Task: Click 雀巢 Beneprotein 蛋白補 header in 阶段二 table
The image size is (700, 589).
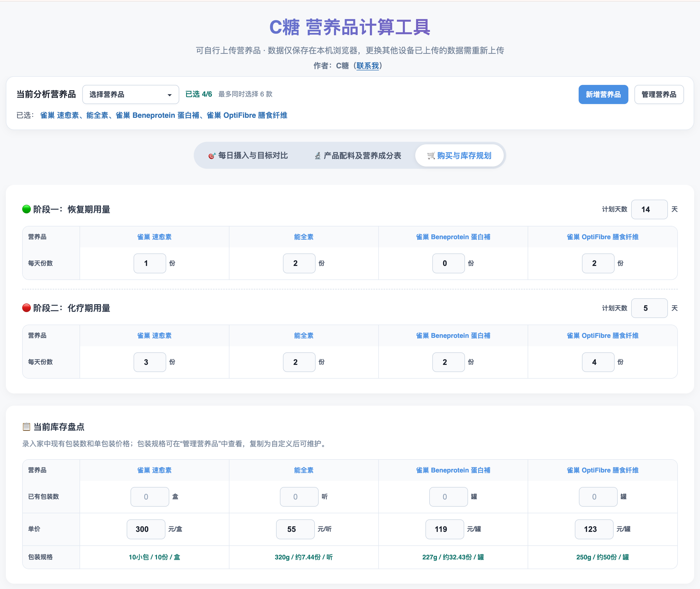Action: click(x=453, y=336)
